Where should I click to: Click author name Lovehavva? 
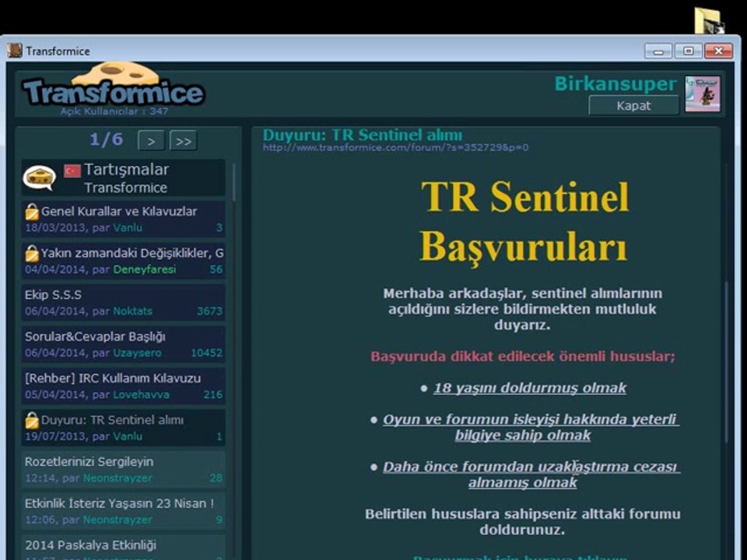[x=141, y=394]
